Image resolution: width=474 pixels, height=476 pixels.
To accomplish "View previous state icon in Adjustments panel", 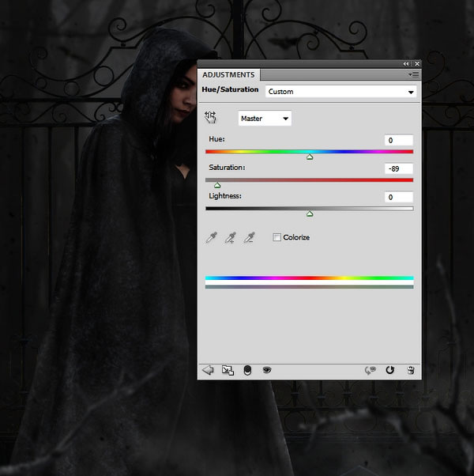I will click(x=371, y=370).
